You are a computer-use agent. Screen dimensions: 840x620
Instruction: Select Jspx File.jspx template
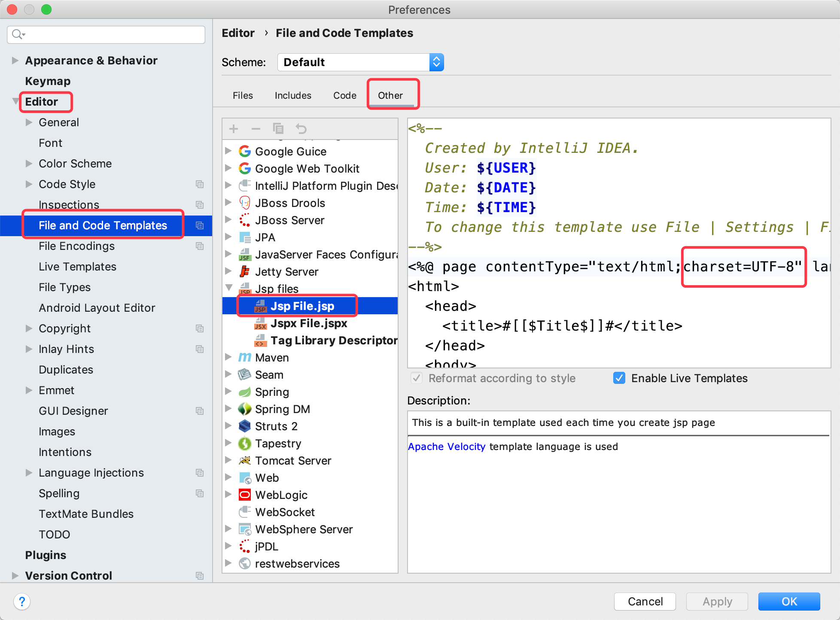[x=310, y=323]
